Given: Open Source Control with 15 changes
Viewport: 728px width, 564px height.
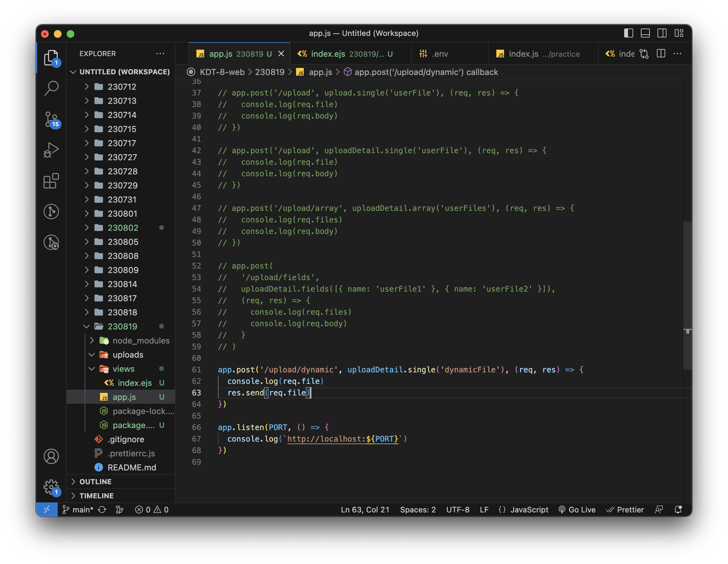Looking at the screenshot, I should click(x=51, y=119).
